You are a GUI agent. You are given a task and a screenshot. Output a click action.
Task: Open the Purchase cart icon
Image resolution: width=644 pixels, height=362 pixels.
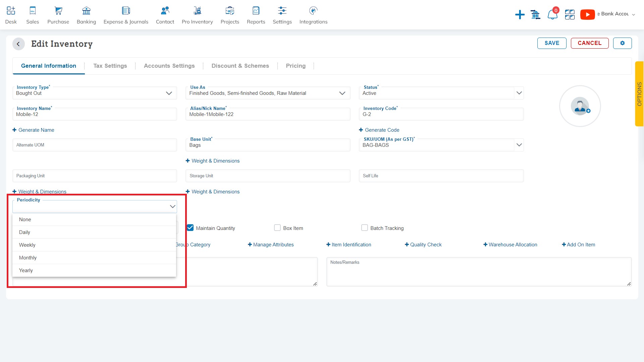click(58, 11)
